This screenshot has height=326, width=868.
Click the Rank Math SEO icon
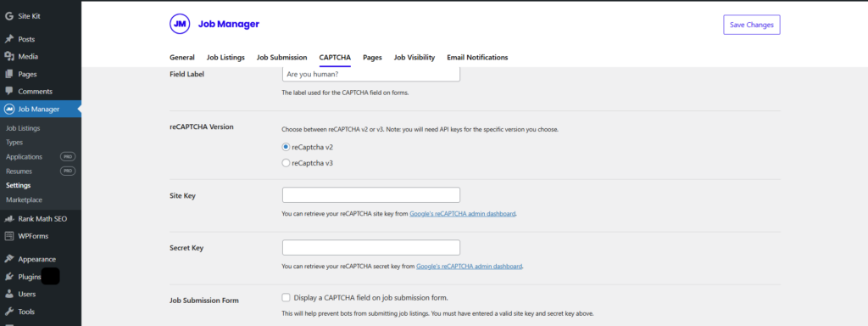pyautogui.click(x=8, y=218)
